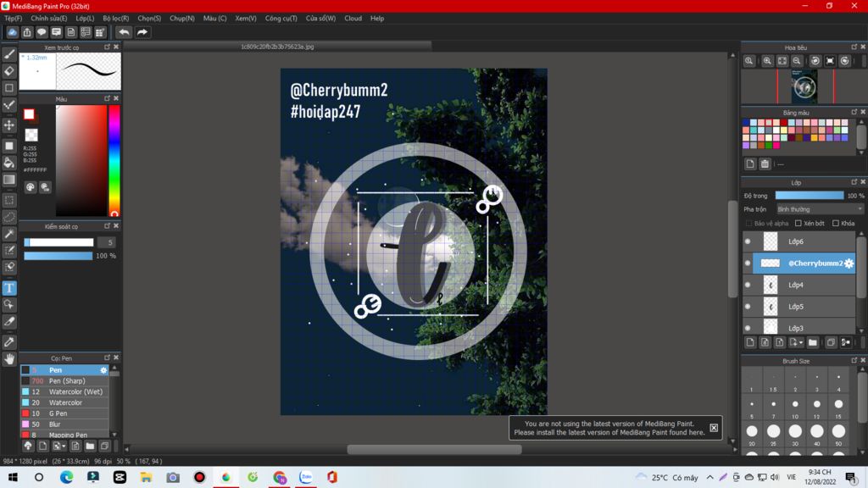Select the Magic Wand tool
Screen dimensions: 868x488
click(x=9, y=234)
